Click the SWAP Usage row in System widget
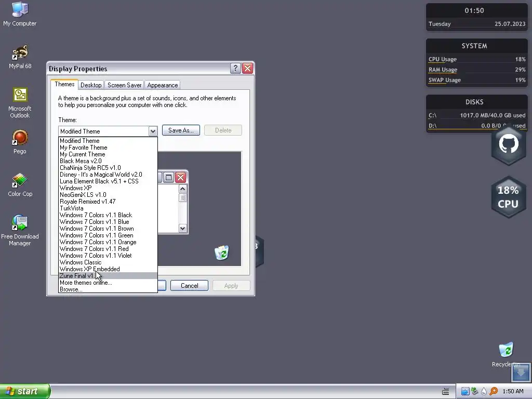532x399 pixels. click(x=477, y=80)
